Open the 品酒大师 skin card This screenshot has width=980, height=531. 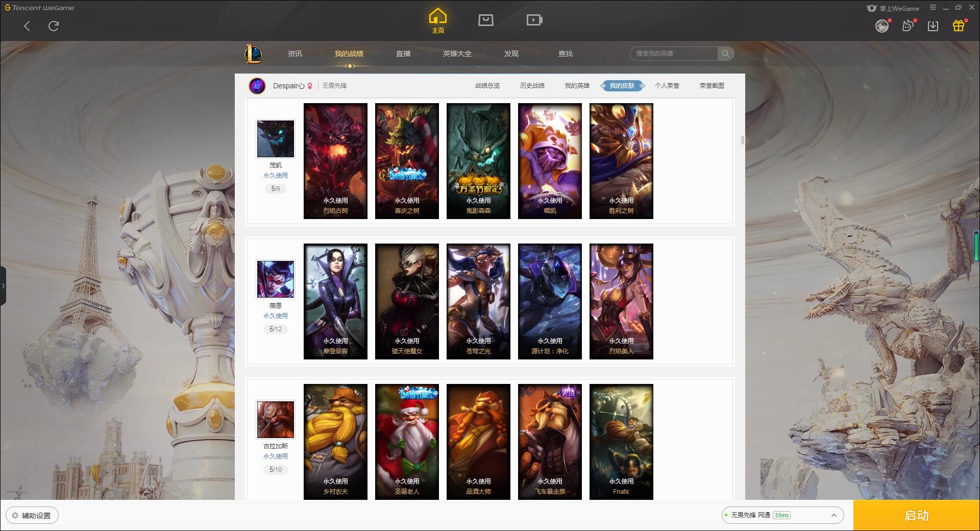click(x=478, y=442)
